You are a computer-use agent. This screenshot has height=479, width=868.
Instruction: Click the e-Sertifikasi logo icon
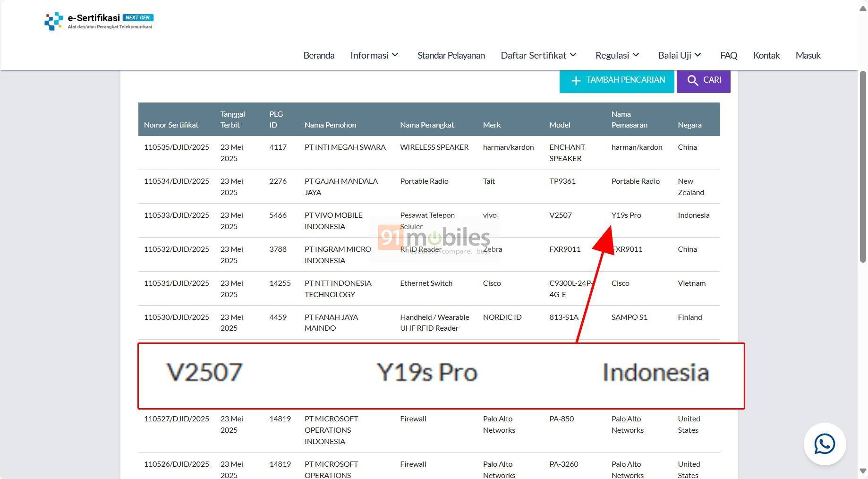(54, 21)
